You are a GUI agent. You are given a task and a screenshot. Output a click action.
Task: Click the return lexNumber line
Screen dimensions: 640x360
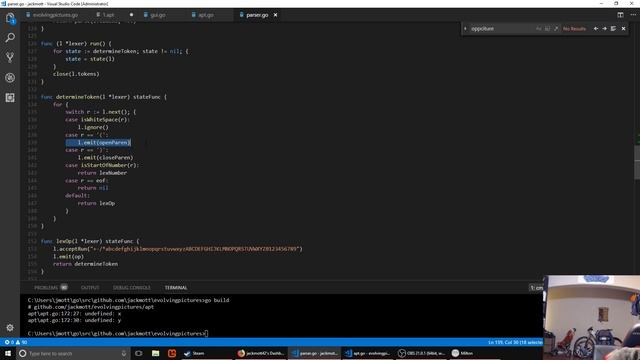click(x=102, y=173)
